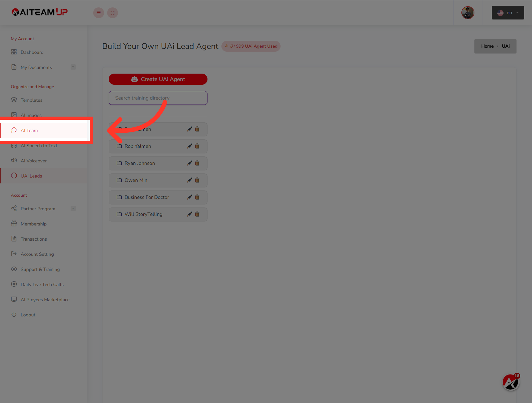Click Logout in the sidebar
The width and height of the screenshot is (532, 403).
[43, 315]
